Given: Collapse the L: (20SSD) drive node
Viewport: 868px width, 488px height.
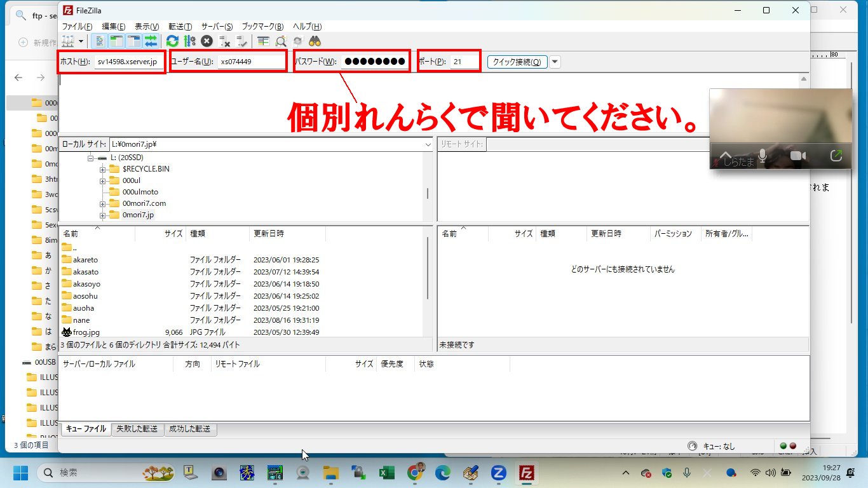Looking at the screenshot, I should [91, 158].
